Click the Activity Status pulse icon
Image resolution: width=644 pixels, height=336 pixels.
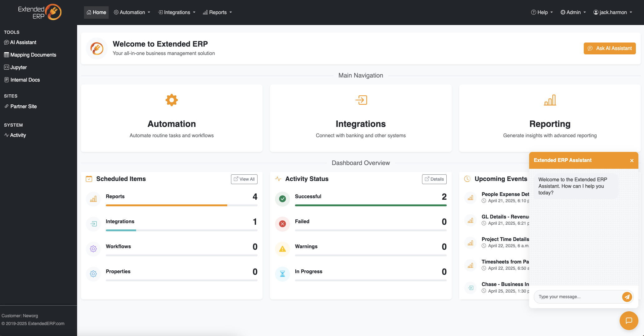278,179
